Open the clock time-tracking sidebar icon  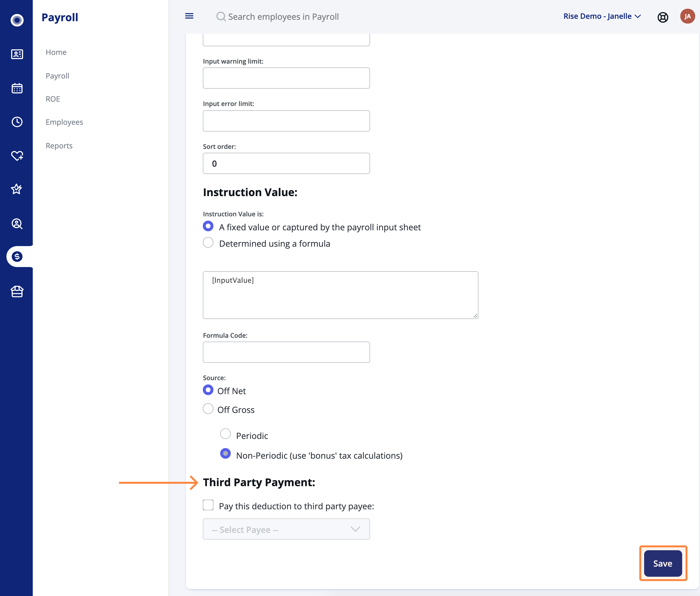click(x=17, y=122)
